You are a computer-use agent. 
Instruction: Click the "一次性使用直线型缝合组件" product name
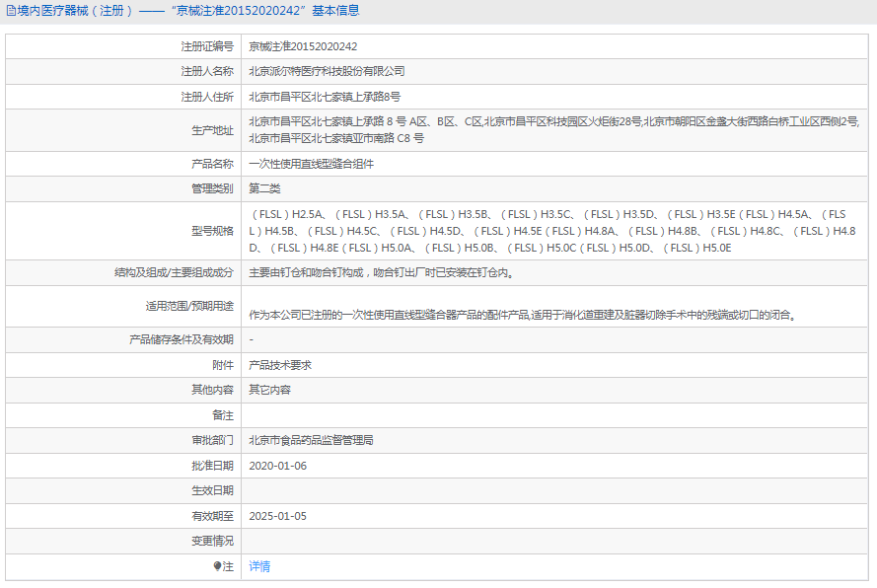(312, 164)
